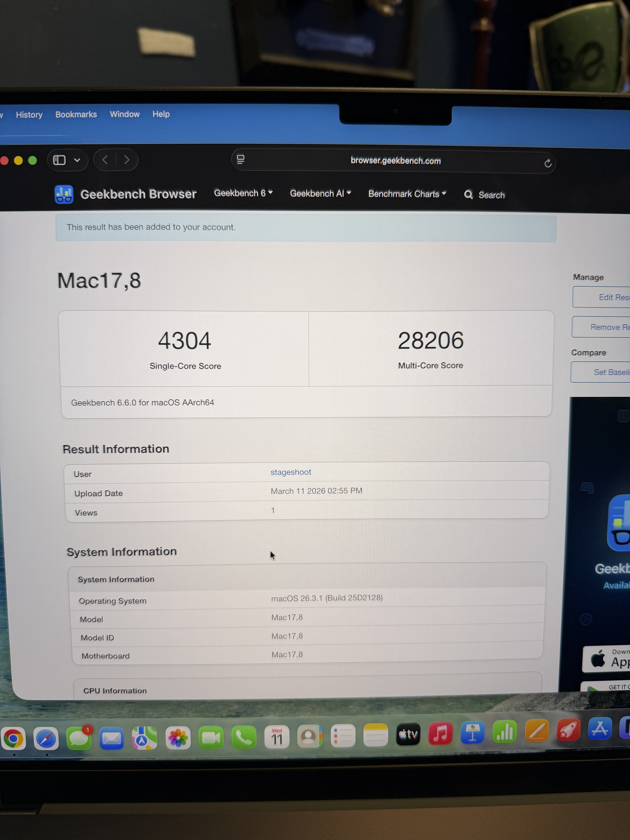The image size is (630, 840).
Task: Click the Remove Result button
Action: point(601,327)
